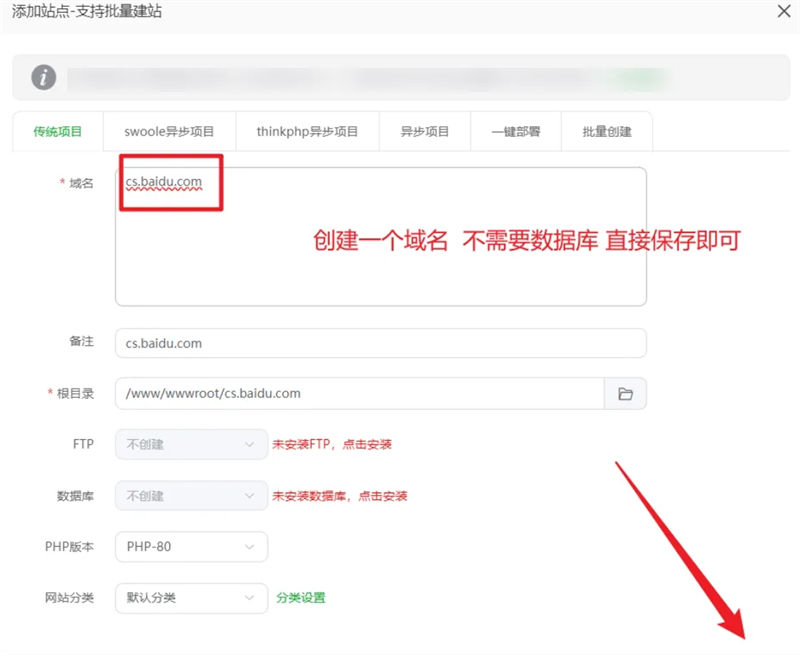Click the 未安装数据库，点击安装 link

coord(340,496)
